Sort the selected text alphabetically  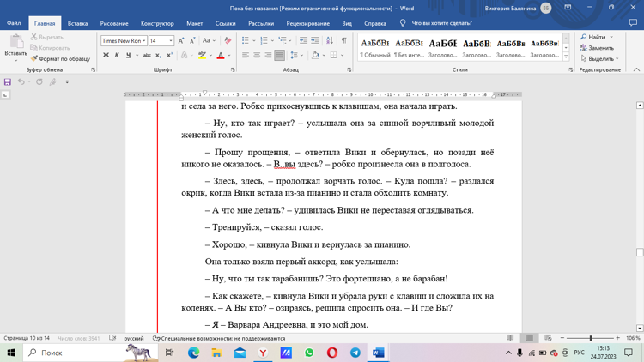pyautogui.click(x=330, y=40)
